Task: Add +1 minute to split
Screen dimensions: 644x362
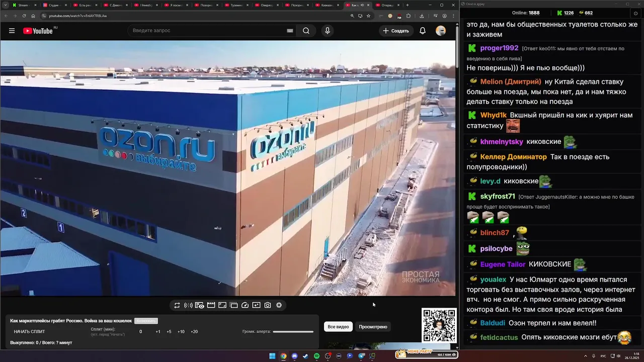Action: pos(158,332)
